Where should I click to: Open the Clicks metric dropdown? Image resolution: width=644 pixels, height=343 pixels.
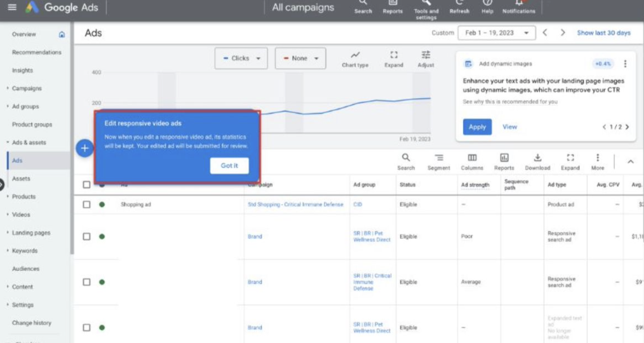(241, 58)
